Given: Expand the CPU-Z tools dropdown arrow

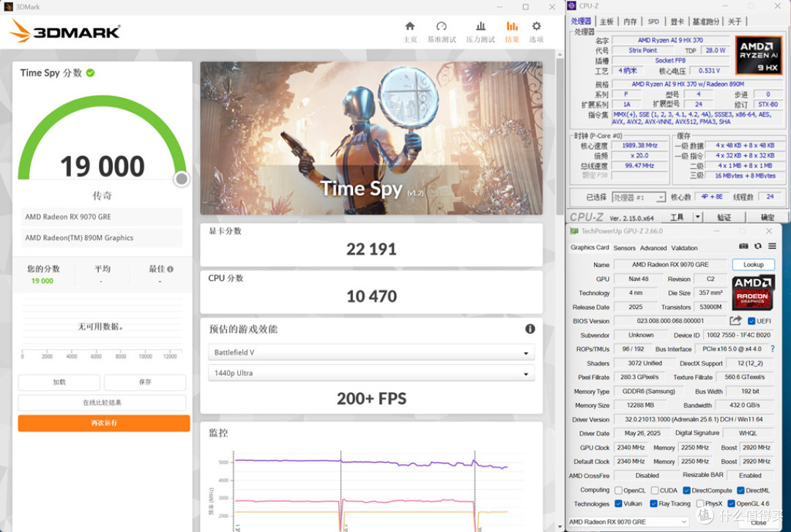Looking at the screenshot, I should click(x=698, y=217).
